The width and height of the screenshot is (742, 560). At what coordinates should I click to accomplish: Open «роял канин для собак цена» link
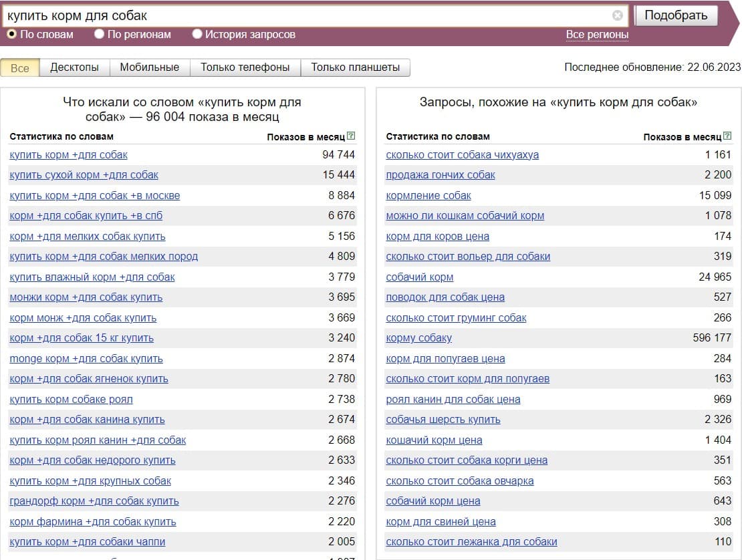point(453,399)
